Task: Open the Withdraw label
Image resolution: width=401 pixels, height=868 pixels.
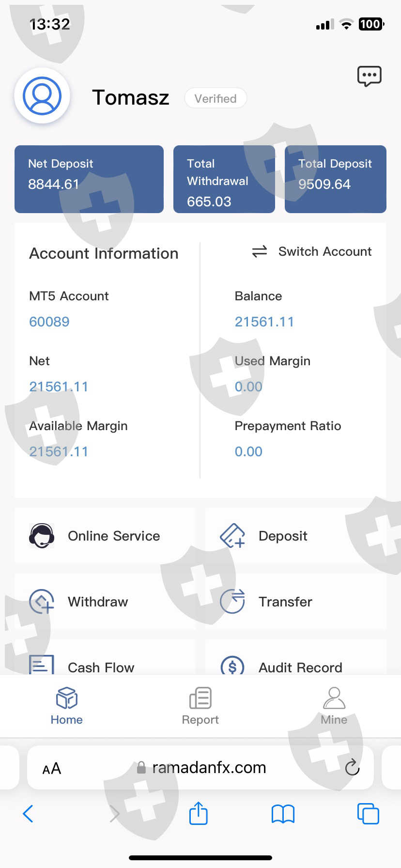Action: tap(98, 602)
